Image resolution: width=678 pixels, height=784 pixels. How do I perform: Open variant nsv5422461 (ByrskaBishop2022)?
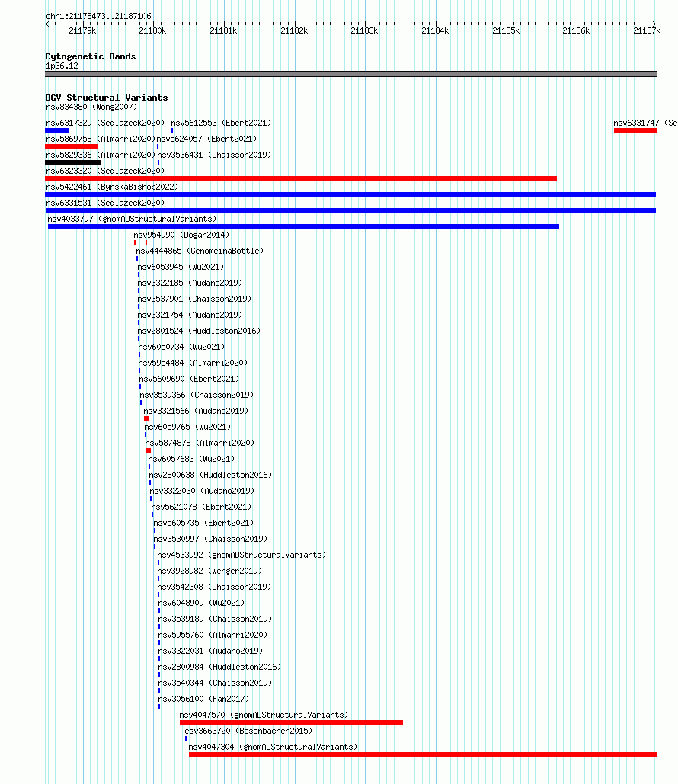pyautogui.click(x=112, y=187)
